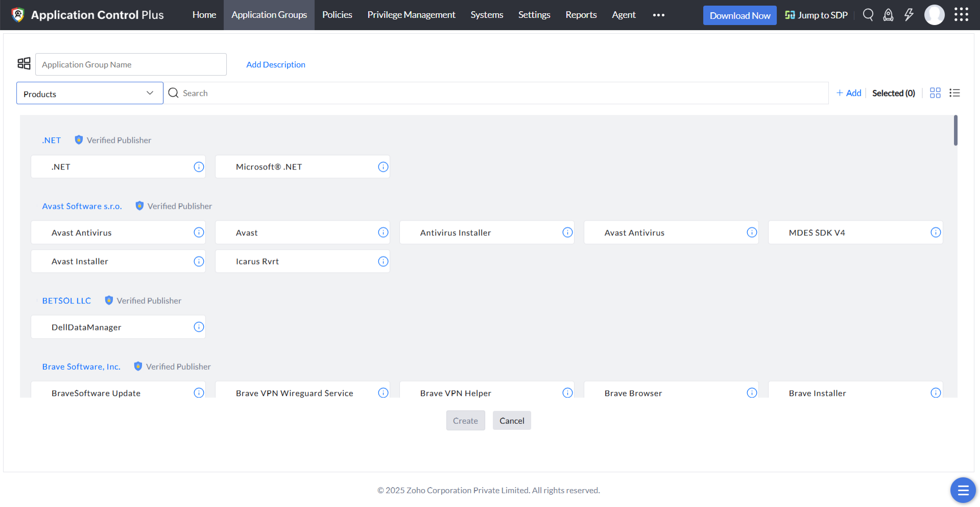Switch to grid view layout
980x507 pixels.
click(x=935, y=93)
